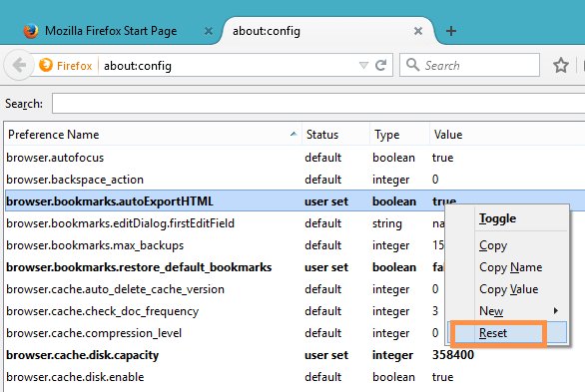Select the browser.bookmarks.autoExportHTML row
This screenshot has width=585, height=392.
[294, 201]
